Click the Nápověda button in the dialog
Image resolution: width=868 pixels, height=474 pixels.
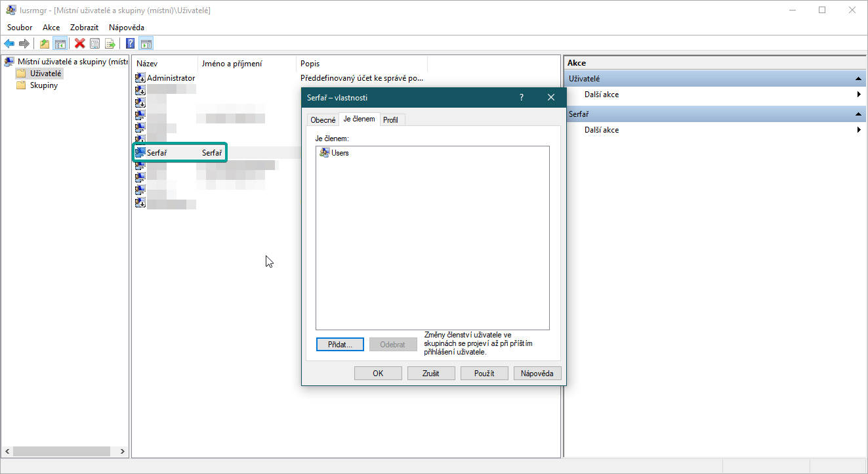[537, 373]
